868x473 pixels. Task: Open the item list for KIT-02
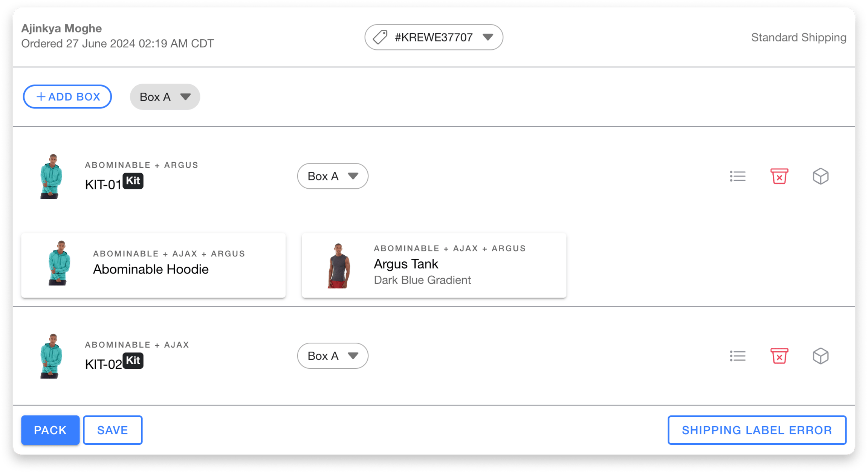738,356
